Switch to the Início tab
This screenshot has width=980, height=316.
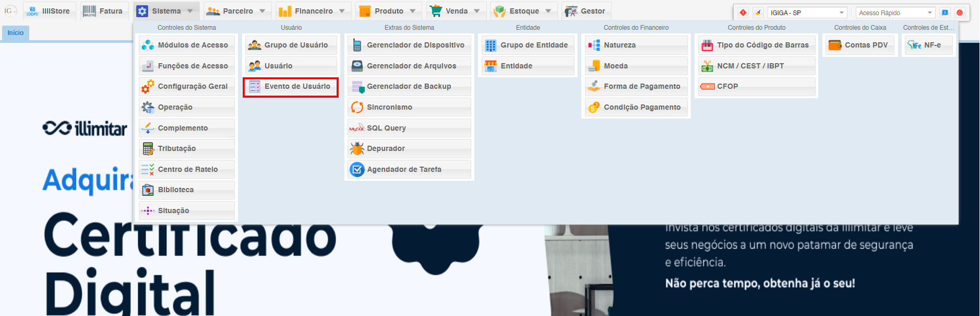pos(16,33)
